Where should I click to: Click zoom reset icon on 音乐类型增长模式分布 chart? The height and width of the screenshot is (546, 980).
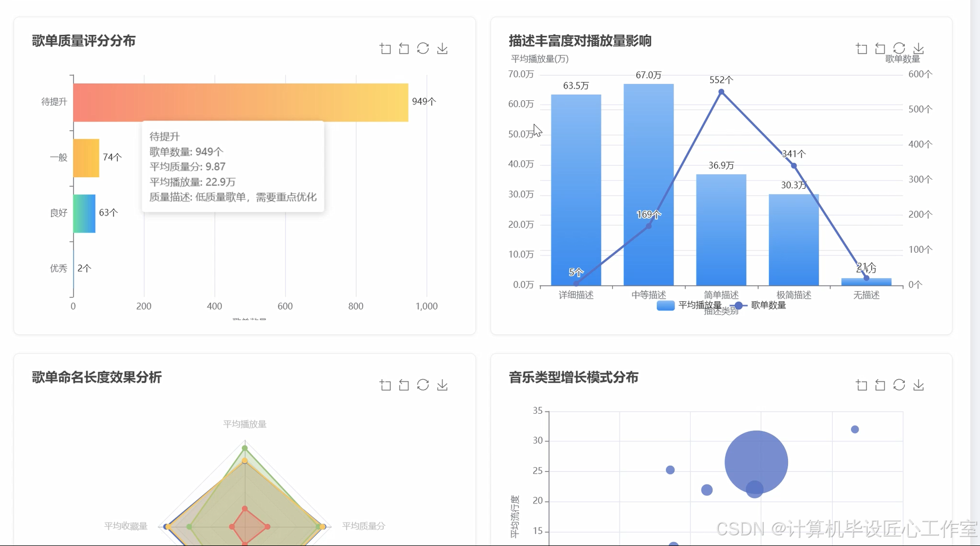(x=880, y=384)
